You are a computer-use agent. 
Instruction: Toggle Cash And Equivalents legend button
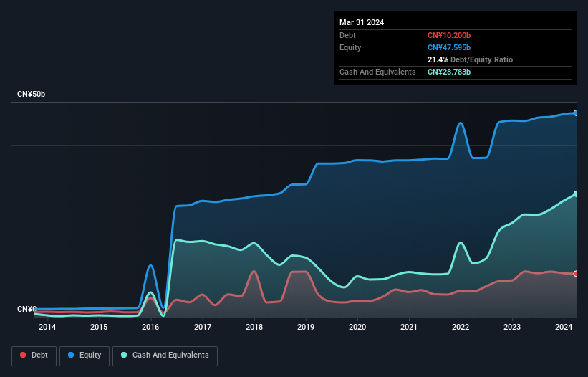pyautogui.click(x=165, y=355)
